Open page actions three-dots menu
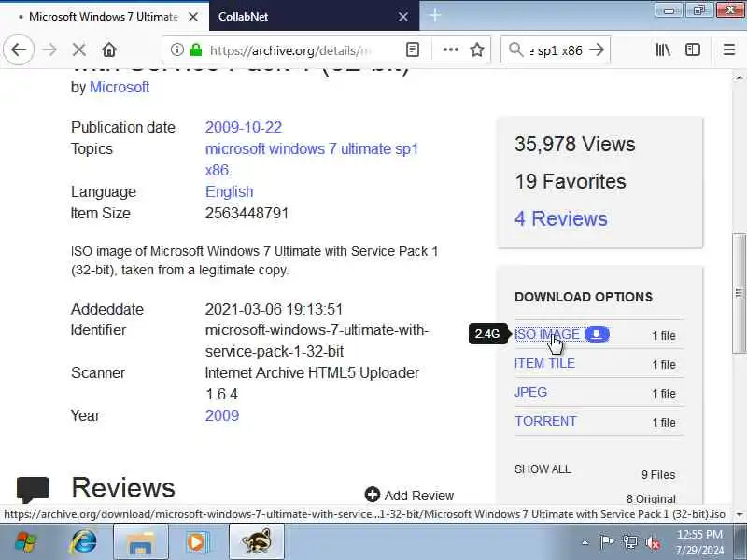Viewport: 747px width, 560px height. pos(451,49)
